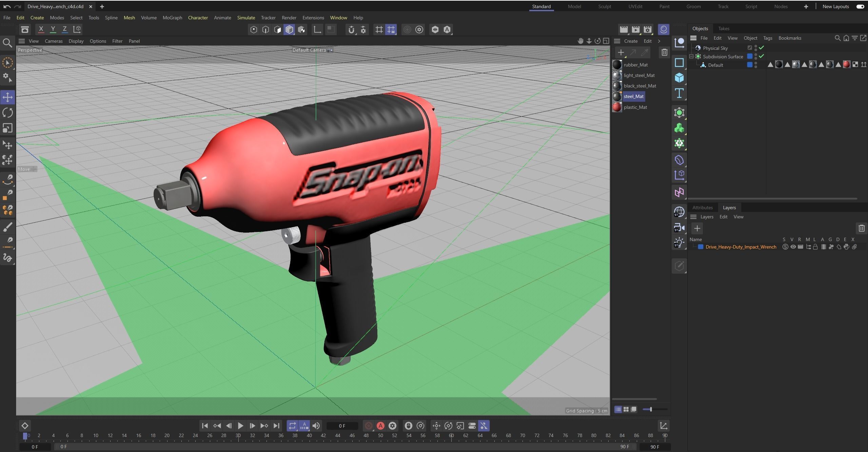Viewport: 868px width, 452px height.
Task: Select the Rotate tool
Action: [7, 113]
